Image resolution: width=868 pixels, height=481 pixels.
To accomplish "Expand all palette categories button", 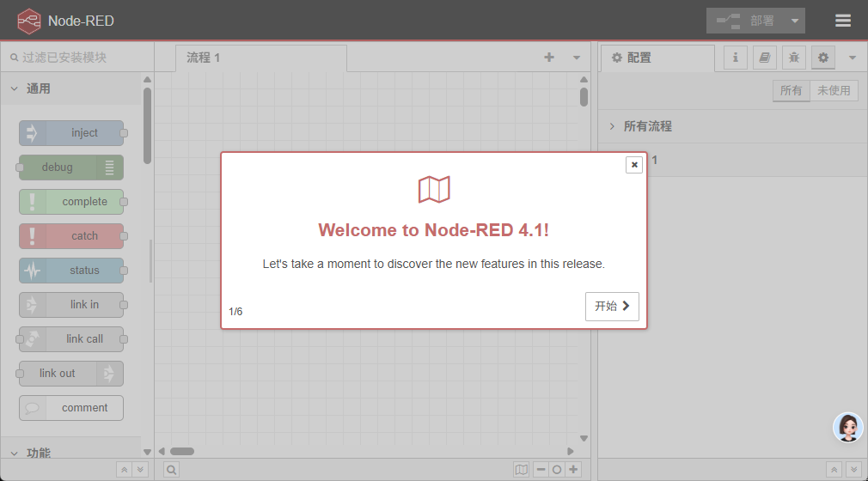I will (140, 469).
